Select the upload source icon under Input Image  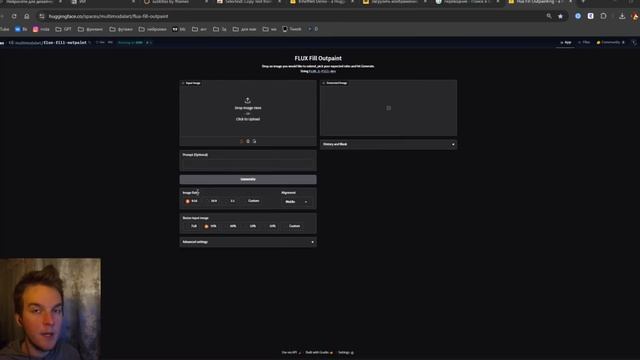click(242, 141)
